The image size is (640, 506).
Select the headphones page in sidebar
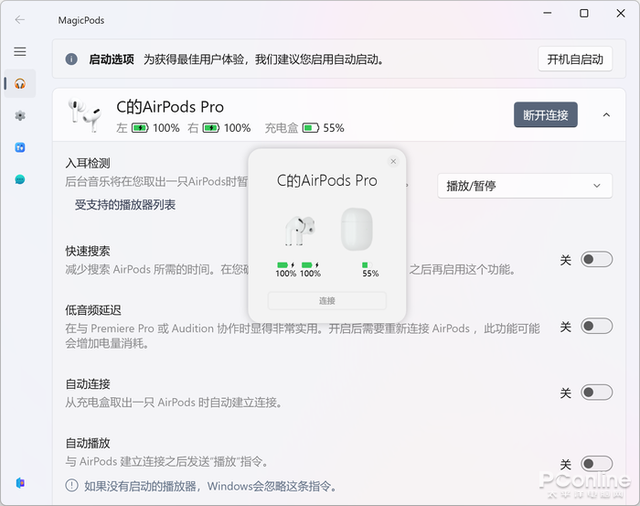pyautogui.click(x=20, y=84)
